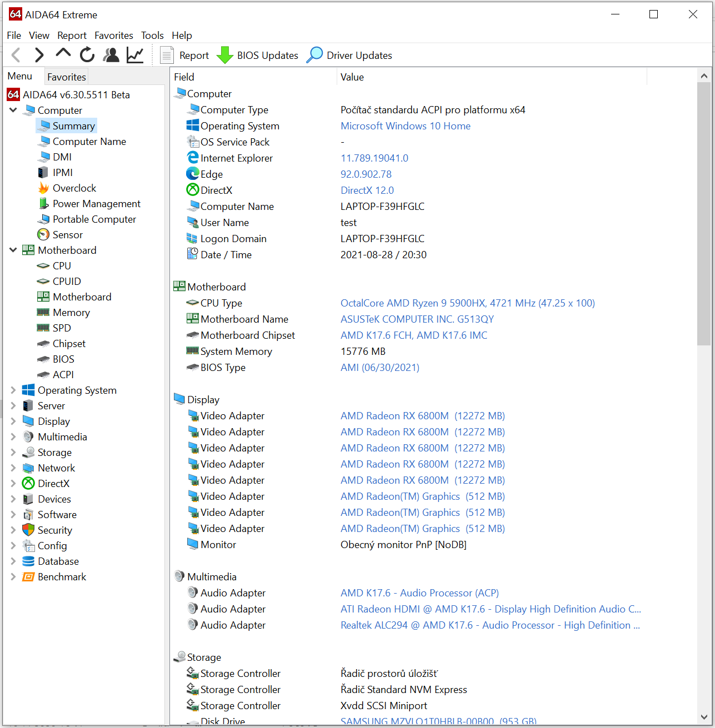
Task: Open the AMI (06/30/2021) BIOS link
Action: pos(380,368)
